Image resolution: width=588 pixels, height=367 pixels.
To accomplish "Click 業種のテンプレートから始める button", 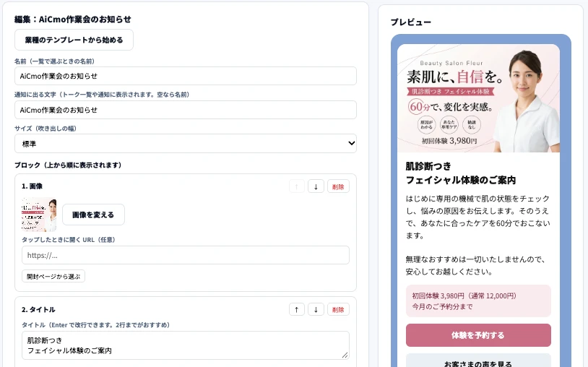I will coord(74,40).
